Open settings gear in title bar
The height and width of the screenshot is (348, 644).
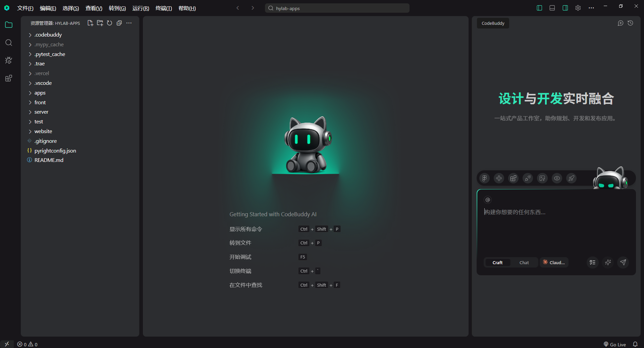point(578,8)
